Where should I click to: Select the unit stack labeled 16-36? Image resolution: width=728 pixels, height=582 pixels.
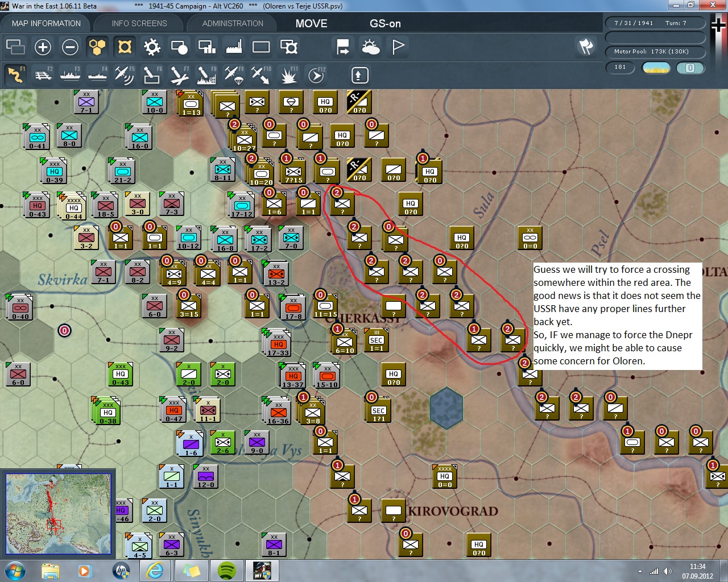(x=277, y=411)
